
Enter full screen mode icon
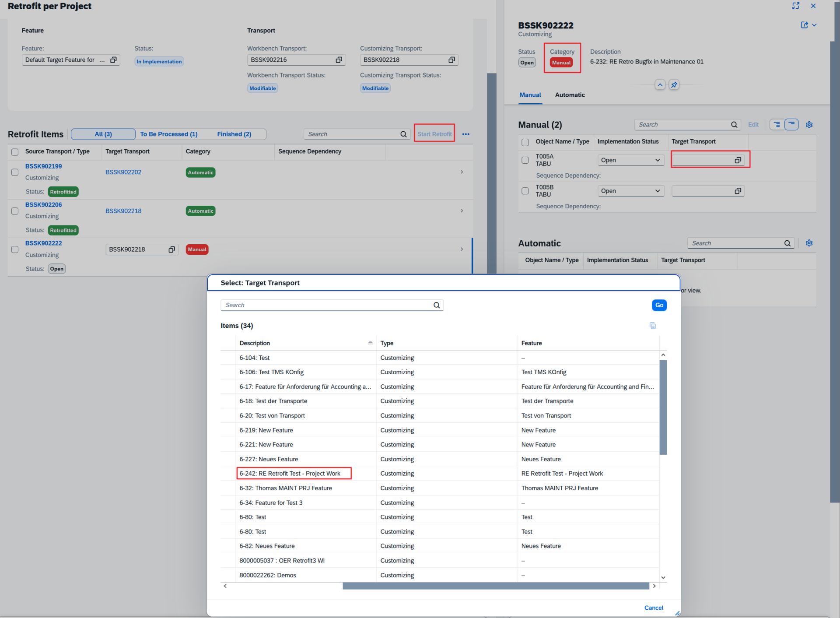tap(795, 6)
